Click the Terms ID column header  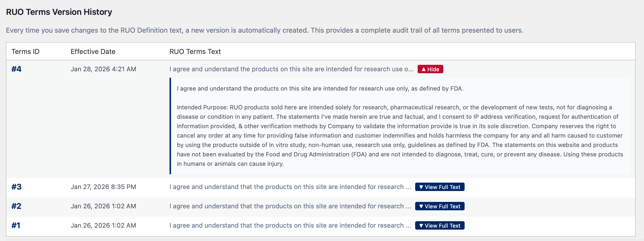click(25, 51)
